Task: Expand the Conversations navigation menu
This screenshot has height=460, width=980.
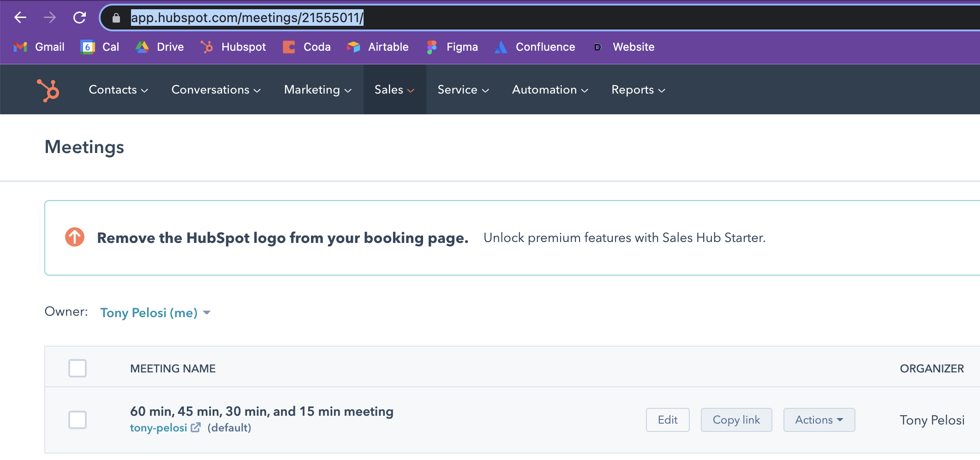Action: click(216, 90)
